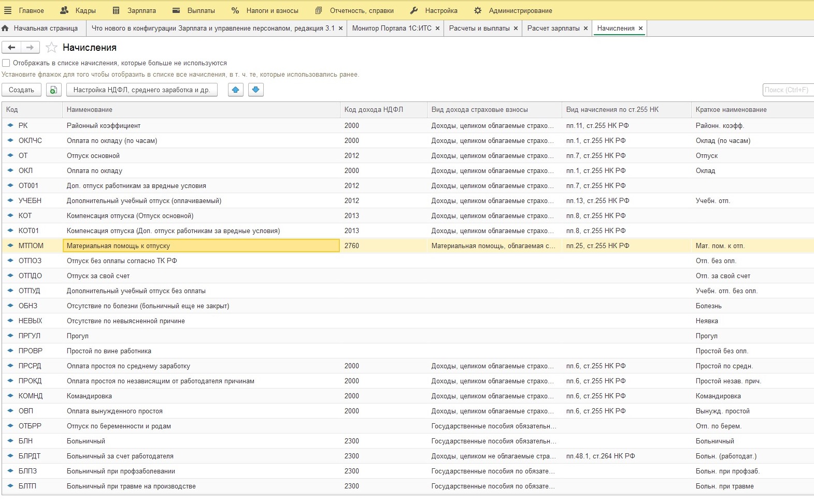Screen dimensions: 814x504
Task: Click the Создать button
Action: pyautogui.click(x=21, y=90)
